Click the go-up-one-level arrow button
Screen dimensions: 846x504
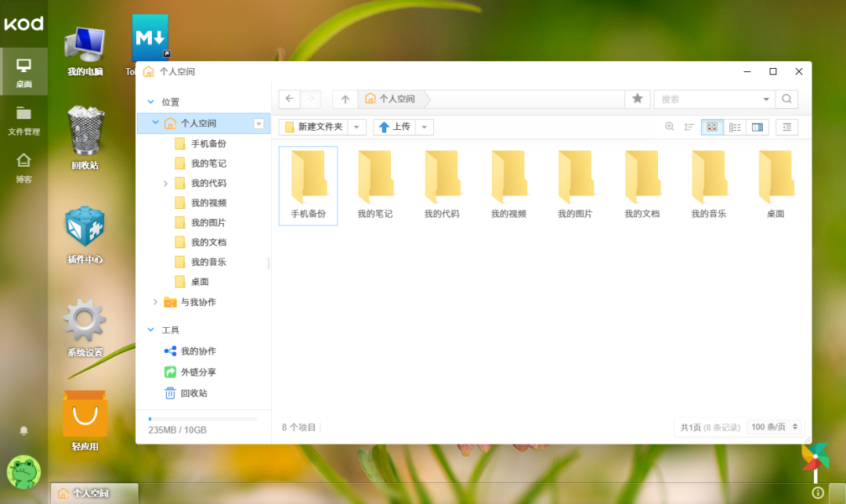(345, 99)
